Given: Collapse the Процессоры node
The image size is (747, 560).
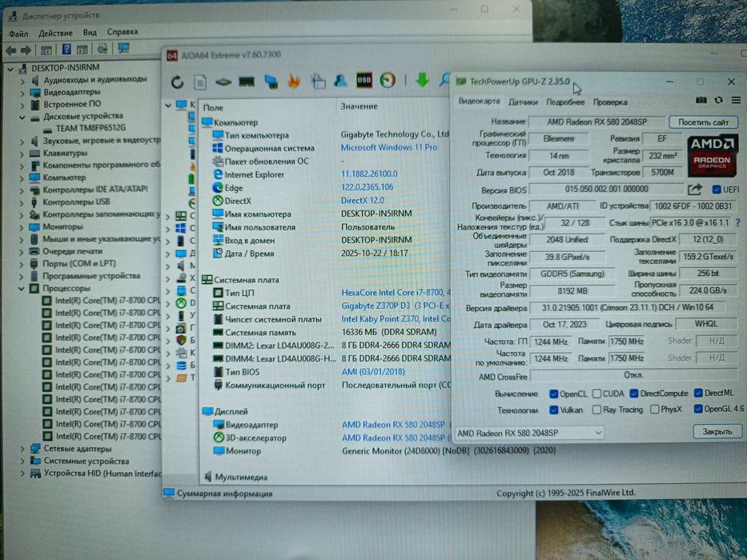Looking at the screenshot, I should coord(22,288).
